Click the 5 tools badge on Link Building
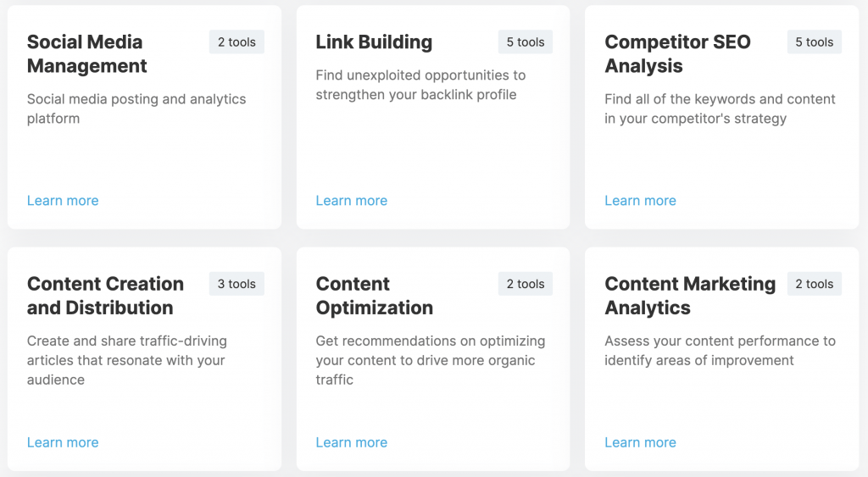 point(526,42)
